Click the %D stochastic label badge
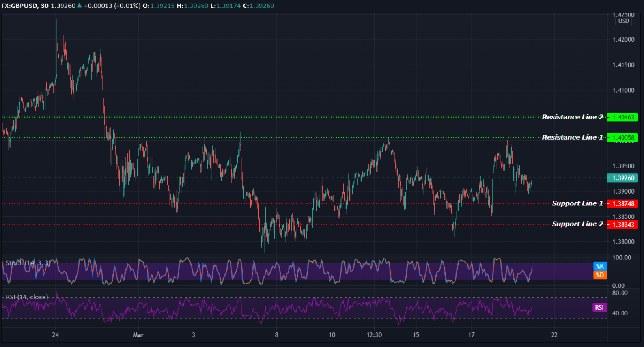Image resolution: width=644 pixels, height=347 pixels. point(600,275)
